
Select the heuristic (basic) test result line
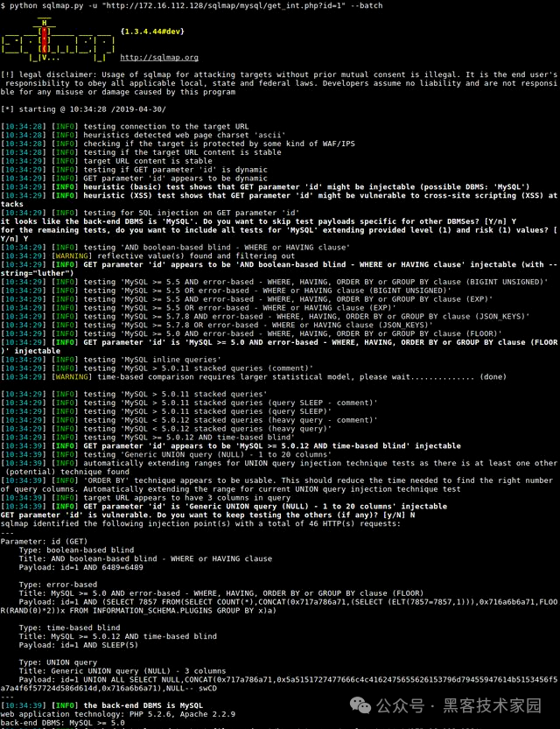(x=265, y=187)
